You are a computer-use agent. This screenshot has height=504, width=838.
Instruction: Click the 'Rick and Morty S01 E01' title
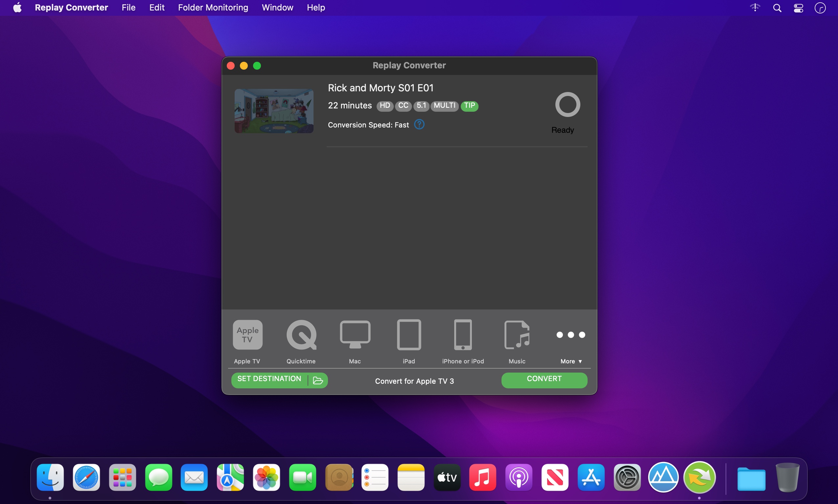[381, 88]
